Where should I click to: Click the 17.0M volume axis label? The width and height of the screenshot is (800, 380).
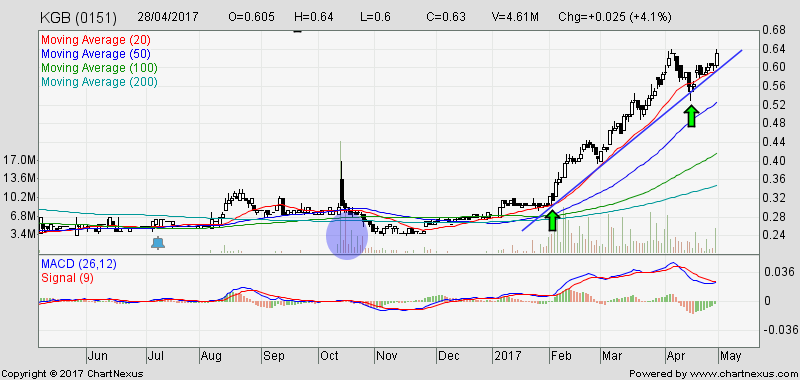click(19, 160)
